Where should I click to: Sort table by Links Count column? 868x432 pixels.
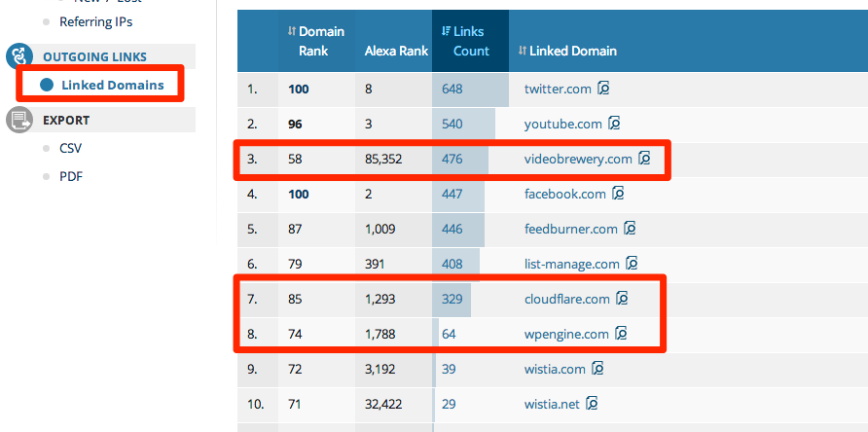465,41
